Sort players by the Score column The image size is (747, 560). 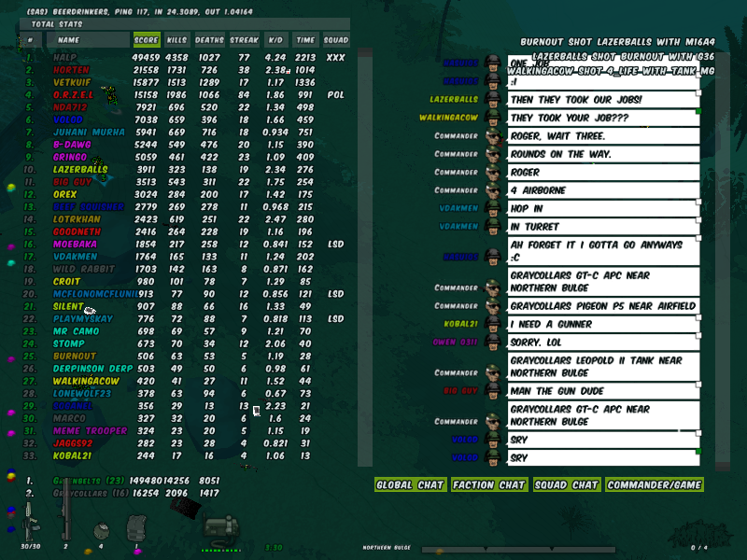click(147, 40)
